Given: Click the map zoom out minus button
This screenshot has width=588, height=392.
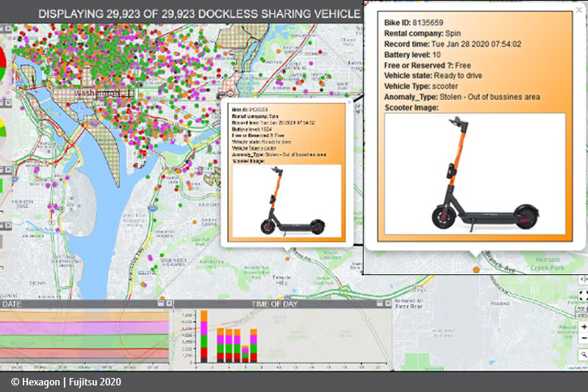Looking at the screenshot, I should 584,338.
